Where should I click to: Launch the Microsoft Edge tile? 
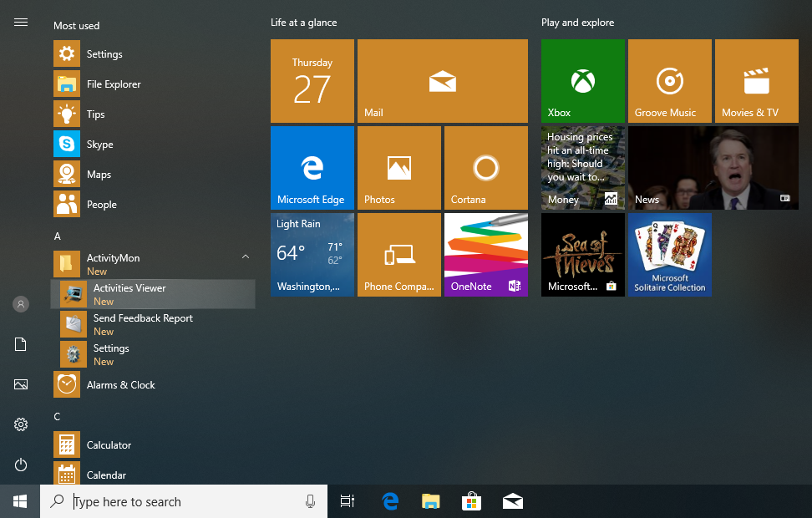point(312,168)
